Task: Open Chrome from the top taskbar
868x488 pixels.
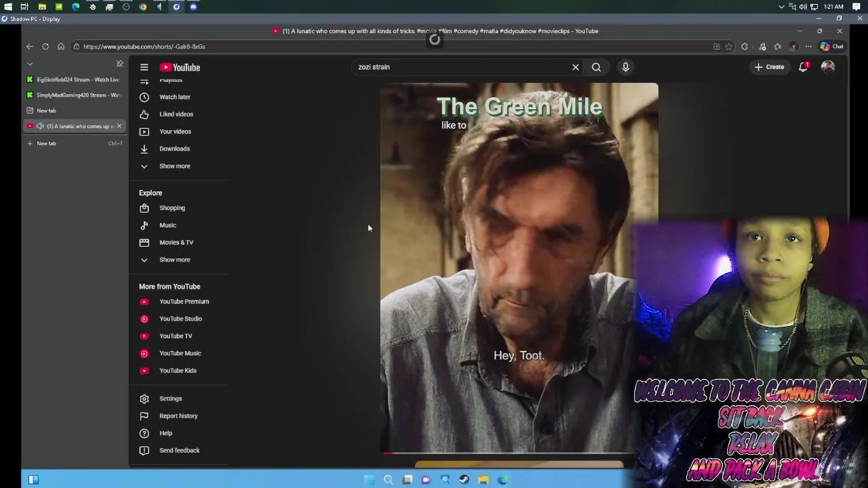Action: [143, 7]
